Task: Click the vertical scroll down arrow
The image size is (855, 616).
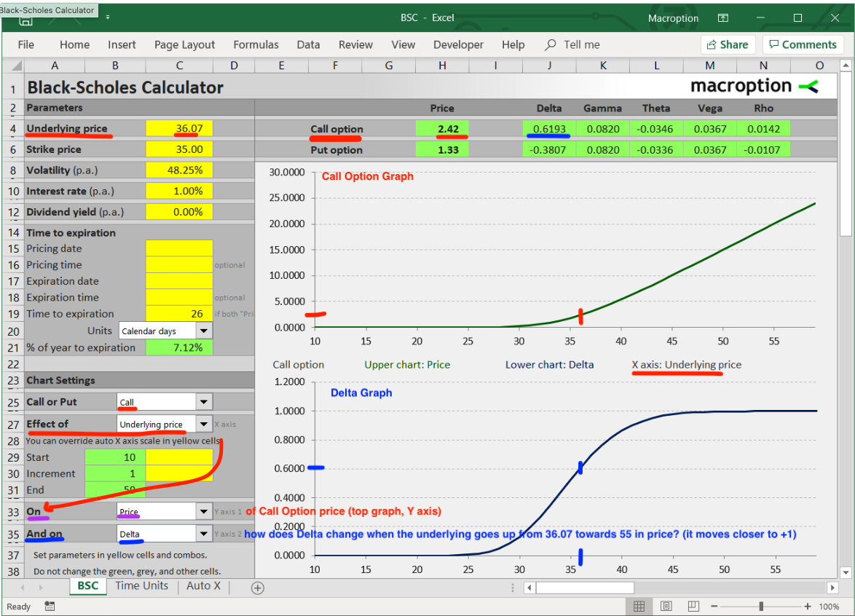Action: point(846,572)
